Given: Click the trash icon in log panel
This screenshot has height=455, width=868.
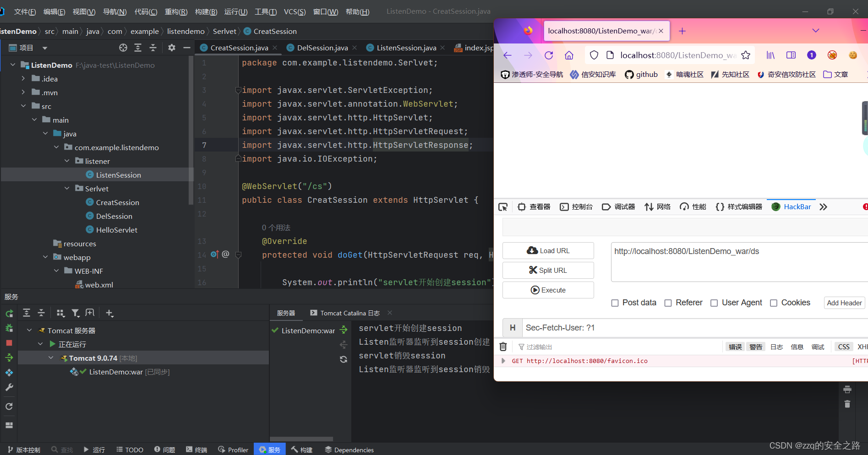Looking at the screenshot, I should [x=847, y=404].
